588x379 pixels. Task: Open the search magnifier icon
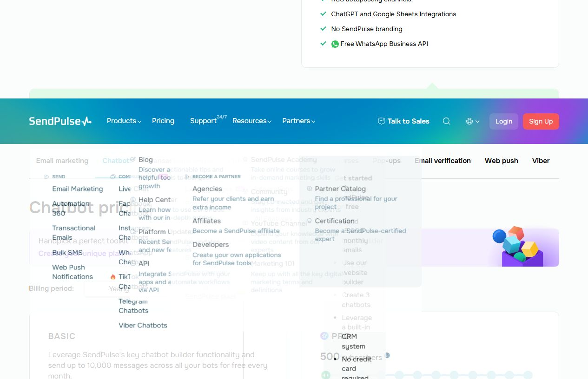tap(446, 121)
